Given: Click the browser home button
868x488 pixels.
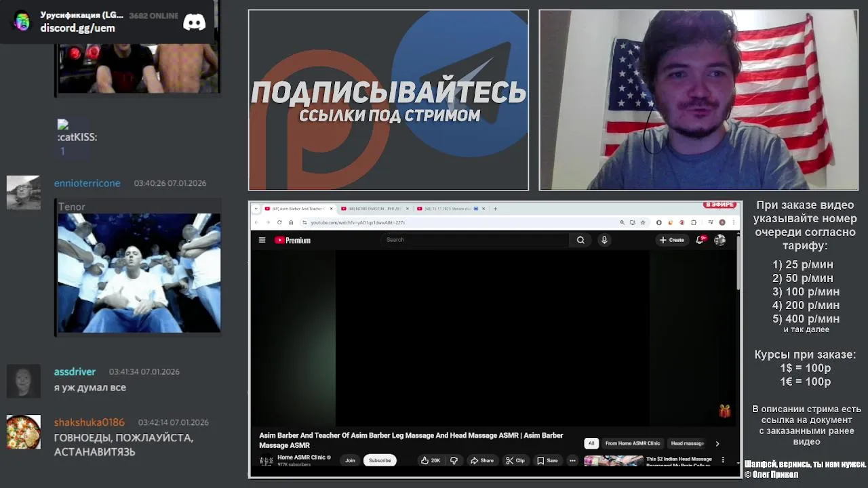Looking at the screenshot, I should point(291,222).
